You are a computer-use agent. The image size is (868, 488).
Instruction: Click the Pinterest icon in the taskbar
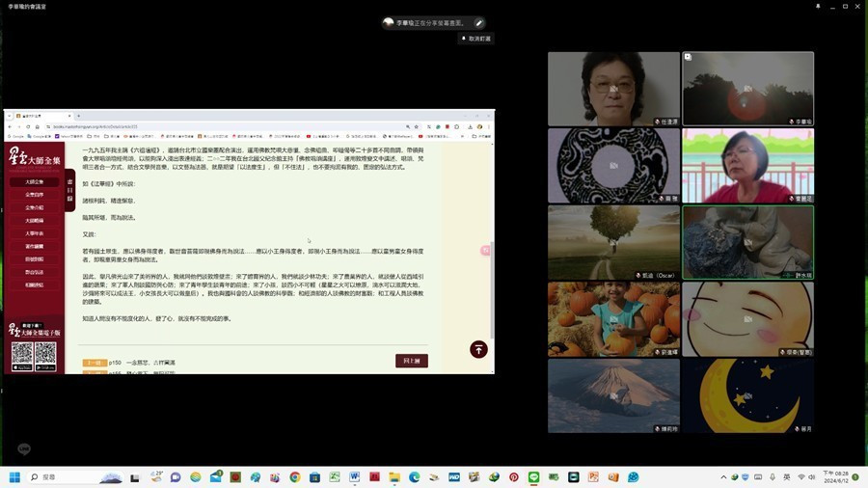tap(513, 477)
